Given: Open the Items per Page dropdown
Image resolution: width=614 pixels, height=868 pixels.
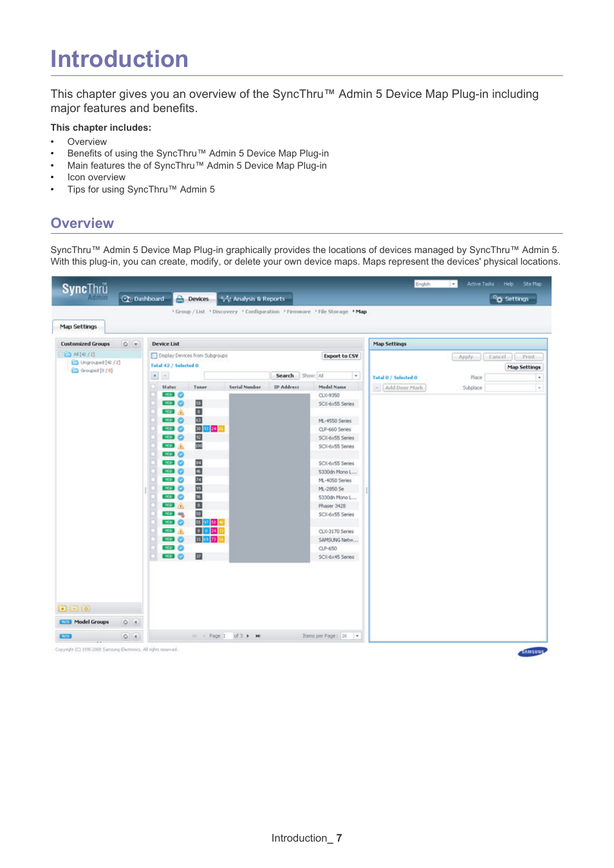Looking at the screenshot, I should pos(350,636).
